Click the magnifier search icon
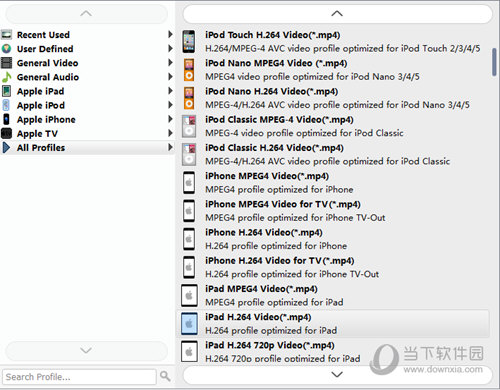Viewport: 500px width, 390px height. coord(165,376)
